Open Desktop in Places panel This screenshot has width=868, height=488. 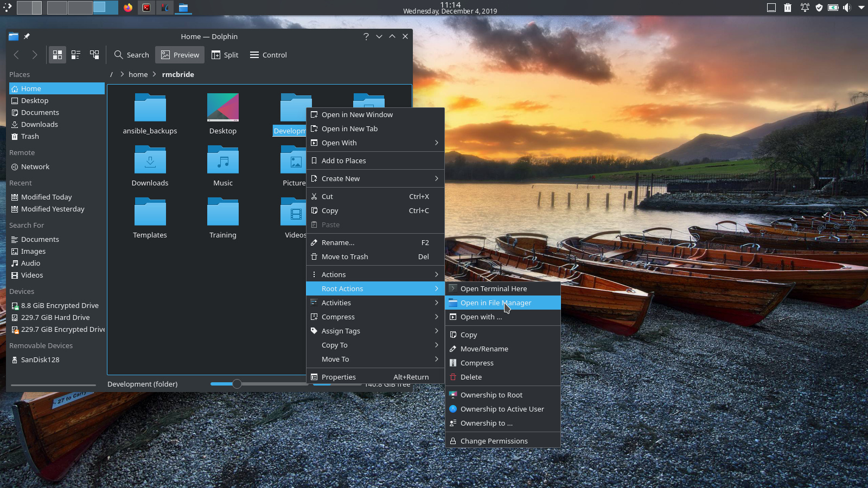[x=57, y=100]
